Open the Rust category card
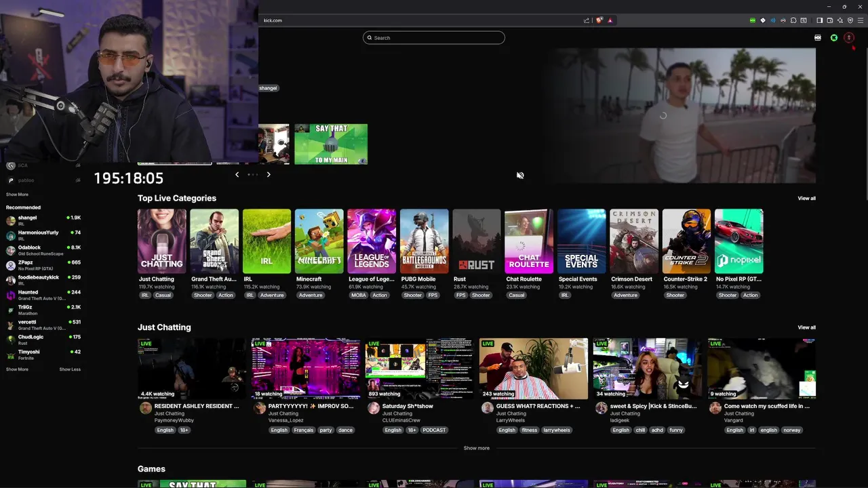Image resolution: width=868 pixels, height=488 pixels. [477, 241]
